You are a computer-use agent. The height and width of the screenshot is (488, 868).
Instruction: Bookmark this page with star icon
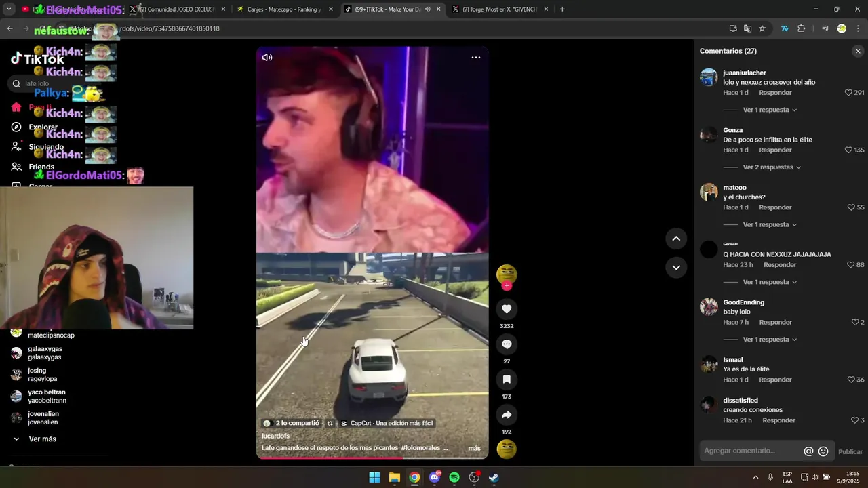click(762, 28)
